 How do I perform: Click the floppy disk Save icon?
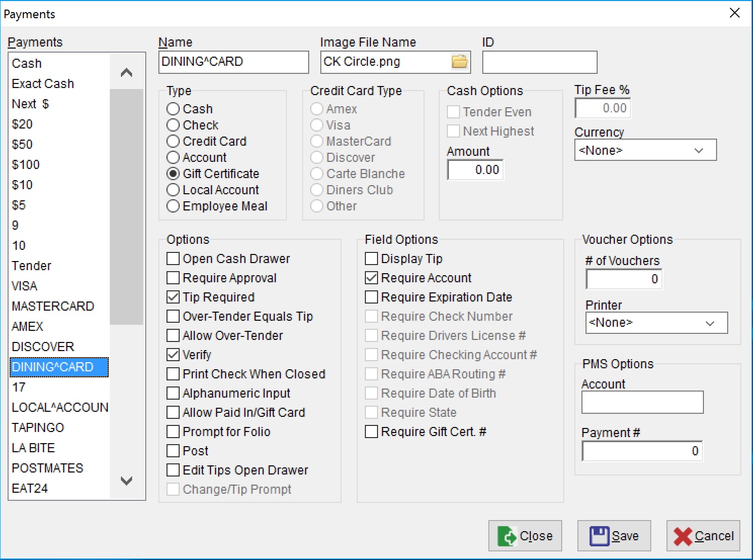600,535
